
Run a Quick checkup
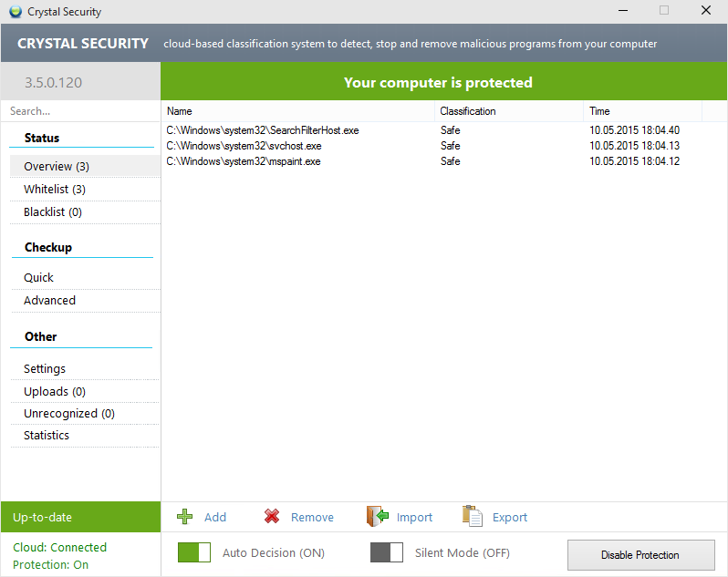coord(39,278)
